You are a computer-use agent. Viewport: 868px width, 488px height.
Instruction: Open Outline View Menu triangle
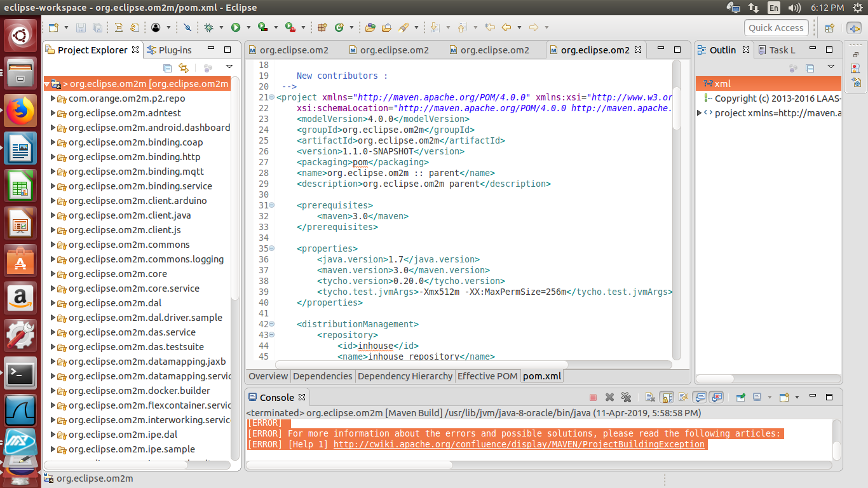[x=831, y=67]
